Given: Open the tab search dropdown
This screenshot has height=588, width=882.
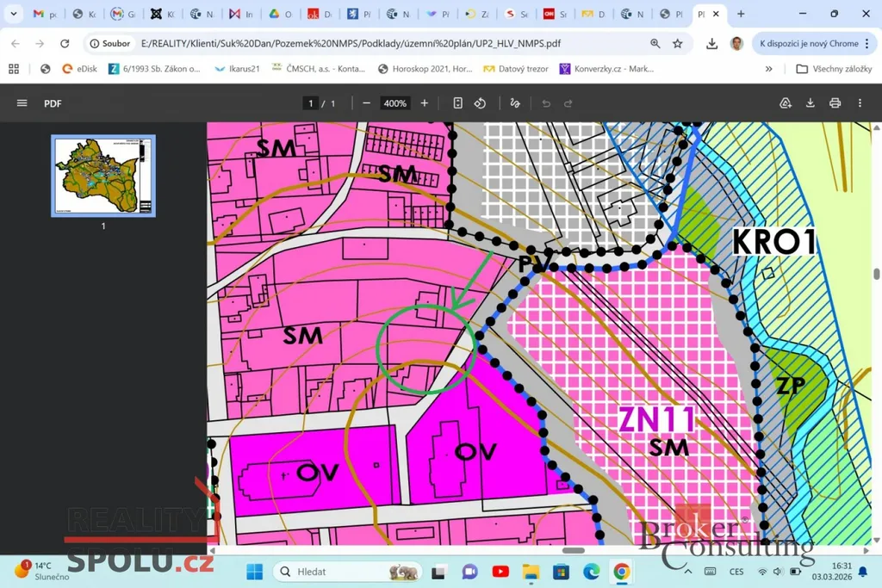Looking at the screenshot, I should 13,15.
